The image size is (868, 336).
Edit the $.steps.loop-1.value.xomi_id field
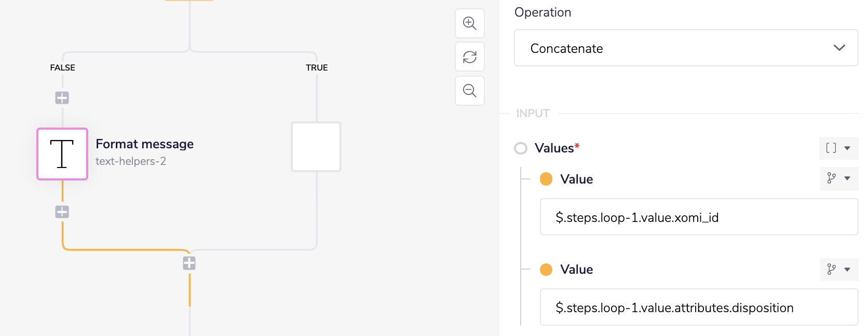point(699,217)
